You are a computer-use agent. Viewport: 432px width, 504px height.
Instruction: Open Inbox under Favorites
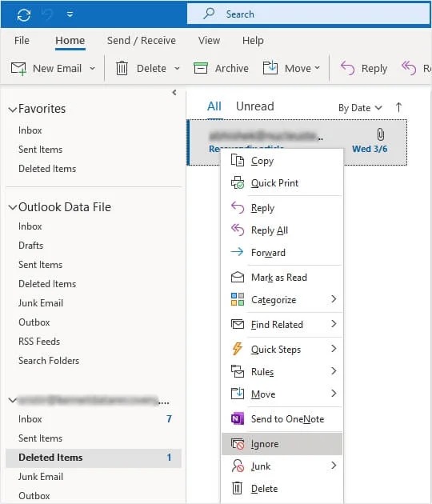pos(30,130)
